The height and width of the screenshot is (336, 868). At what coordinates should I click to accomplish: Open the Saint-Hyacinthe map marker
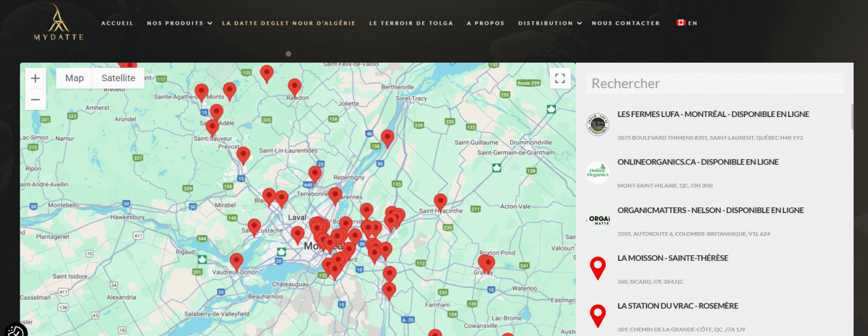(x=440, y=203)
